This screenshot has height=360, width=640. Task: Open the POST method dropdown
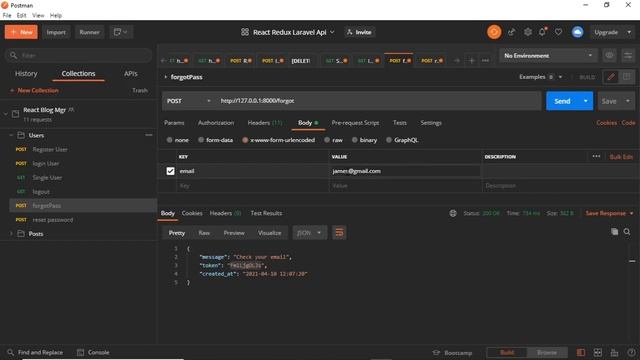click(189, 101)
